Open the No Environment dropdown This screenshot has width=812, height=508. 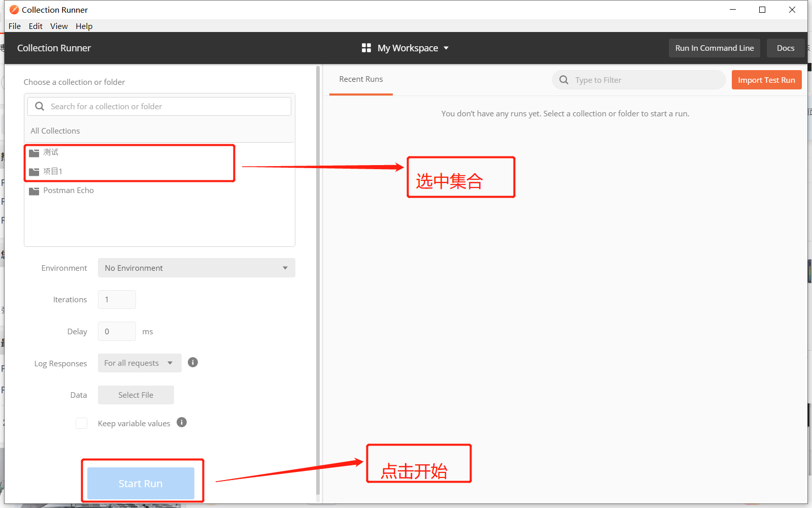point(196,268)
